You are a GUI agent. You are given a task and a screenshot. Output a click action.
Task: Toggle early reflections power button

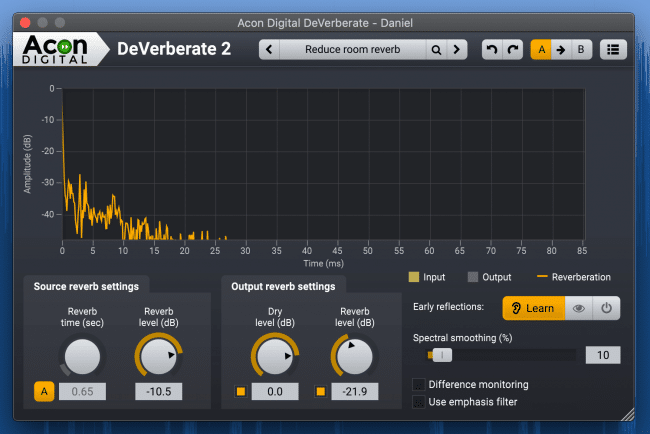point(606,308)
